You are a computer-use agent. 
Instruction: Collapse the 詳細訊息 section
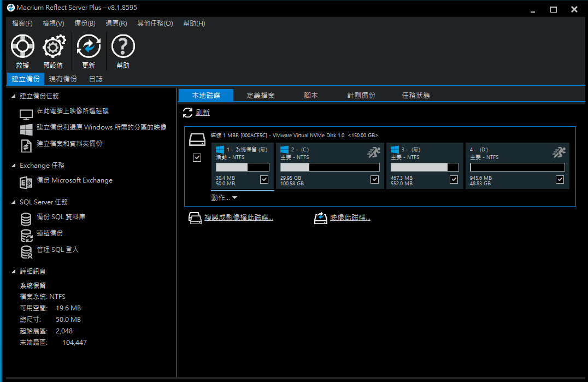[14, 271]
